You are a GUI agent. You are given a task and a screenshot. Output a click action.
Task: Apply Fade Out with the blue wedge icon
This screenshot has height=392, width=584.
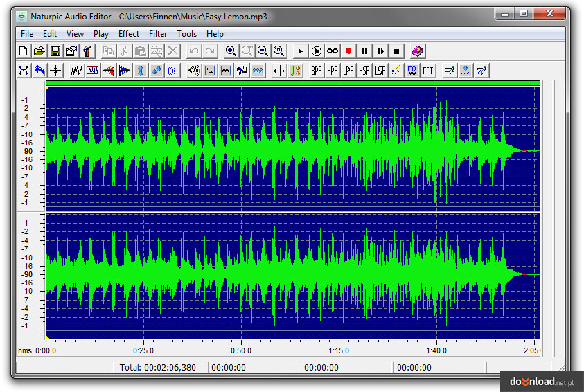click(125, 71)
